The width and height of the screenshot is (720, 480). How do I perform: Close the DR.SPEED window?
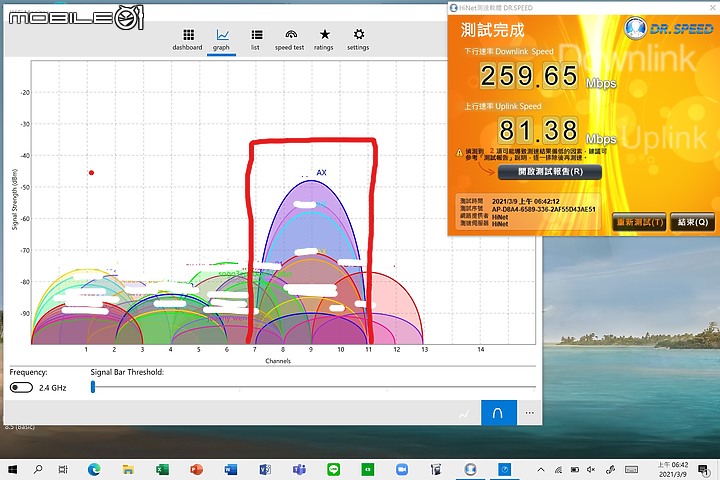click(713, 8)
